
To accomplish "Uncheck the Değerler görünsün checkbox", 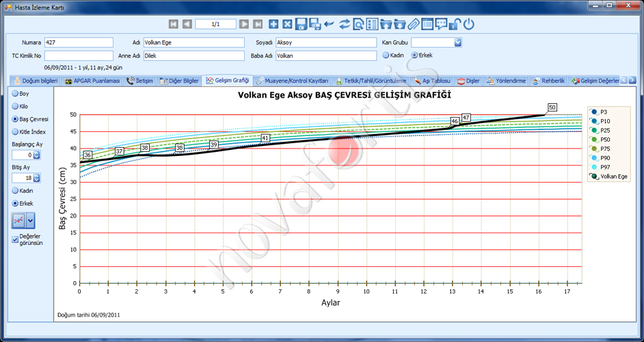I will [15, 239].
